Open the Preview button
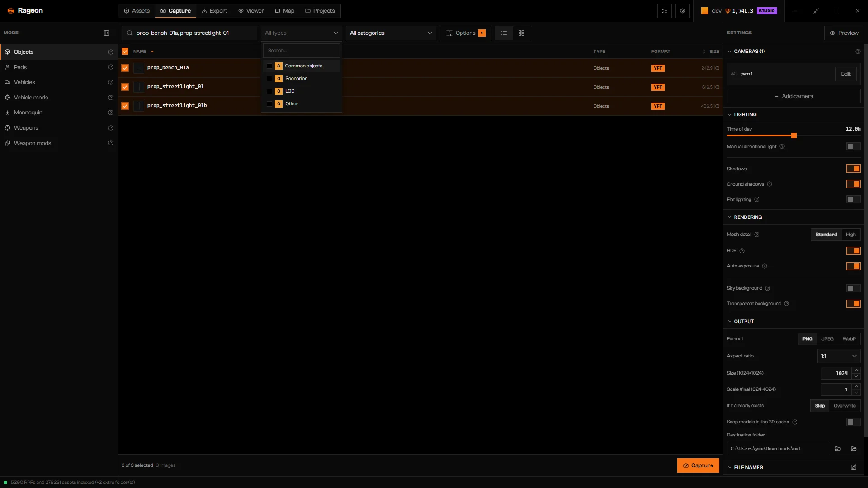868x488 pixels. pos(844,33)
